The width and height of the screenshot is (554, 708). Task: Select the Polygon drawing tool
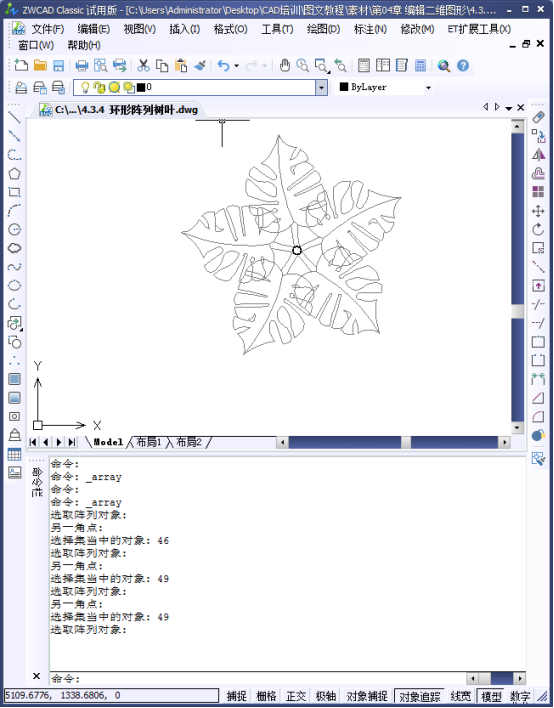[14, 173]
